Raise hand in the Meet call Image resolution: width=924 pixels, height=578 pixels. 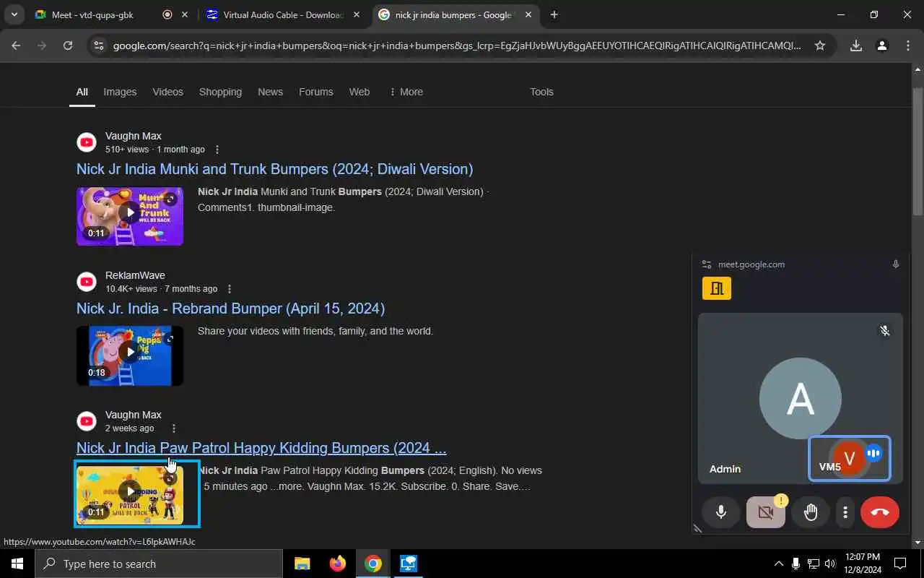coord(811,512)
